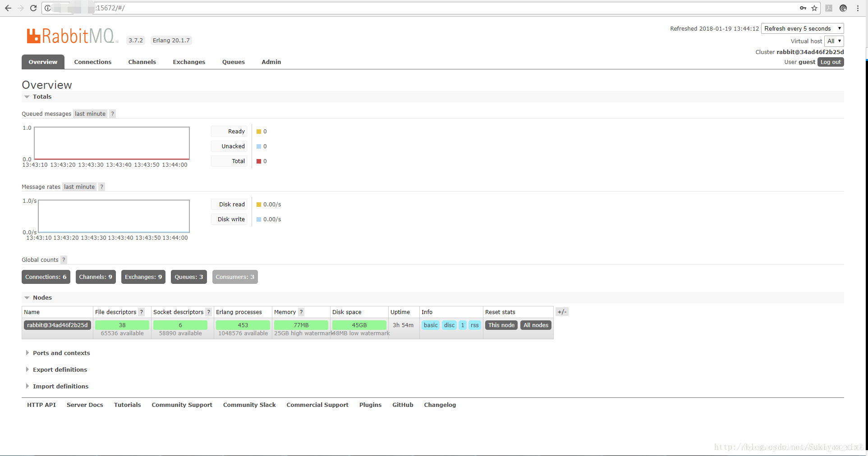Click the RabbitMQ logo
This screenshot has width=868, height=456.
72,36
